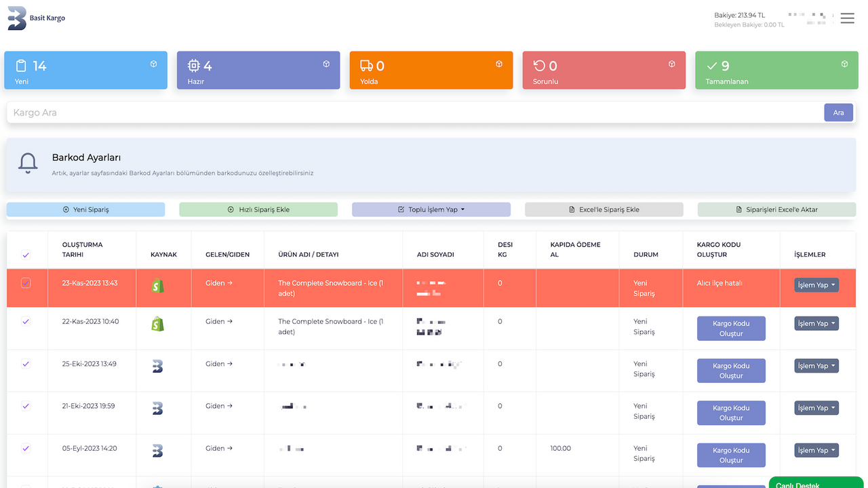Open the Sorunlu orders card
868x488 pixels.
point(604,70)
